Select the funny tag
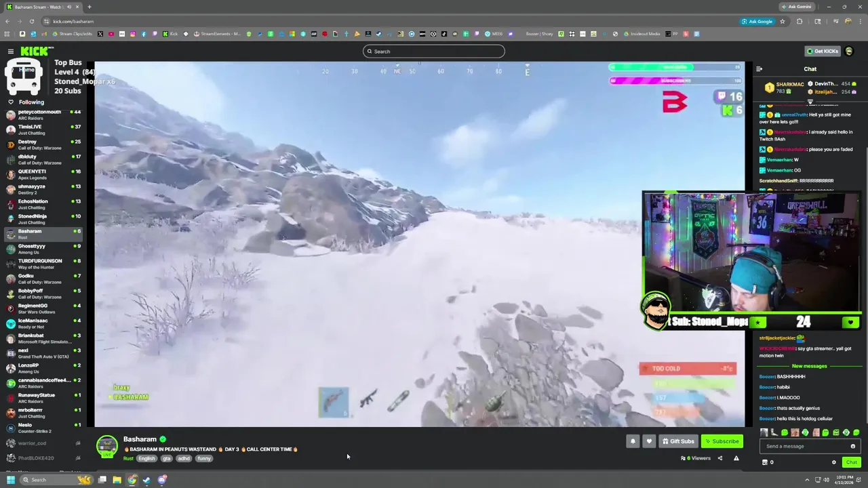Viewport: 868px width, 488px height. (x=204, y=459)
